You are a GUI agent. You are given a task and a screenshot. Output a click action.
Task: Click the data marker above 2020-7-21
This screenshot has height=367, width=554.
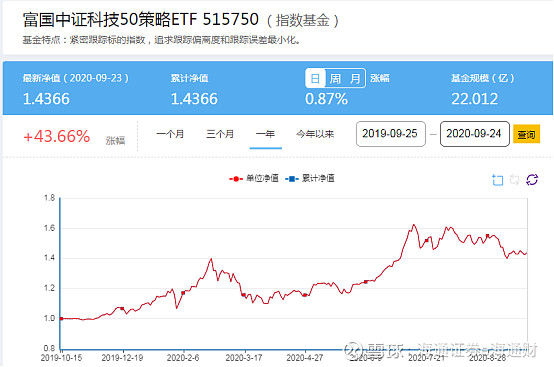(426, 241)
